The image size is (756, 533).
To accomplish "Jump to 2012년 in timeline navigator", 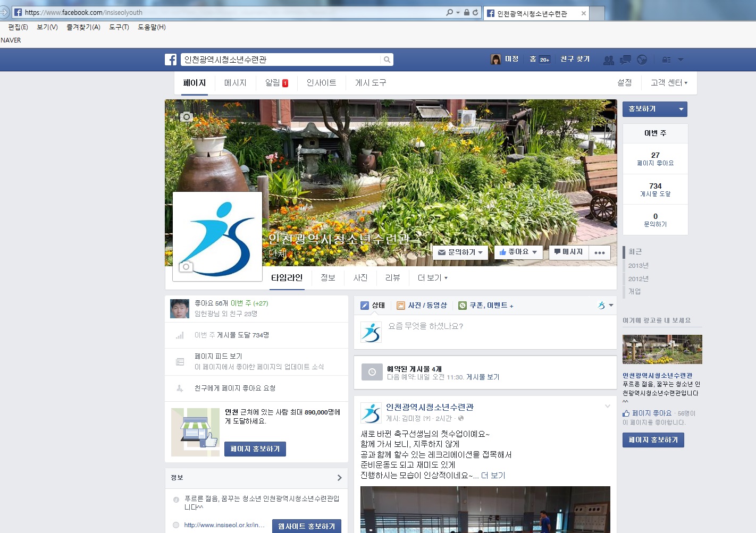I will click(639, 279).
